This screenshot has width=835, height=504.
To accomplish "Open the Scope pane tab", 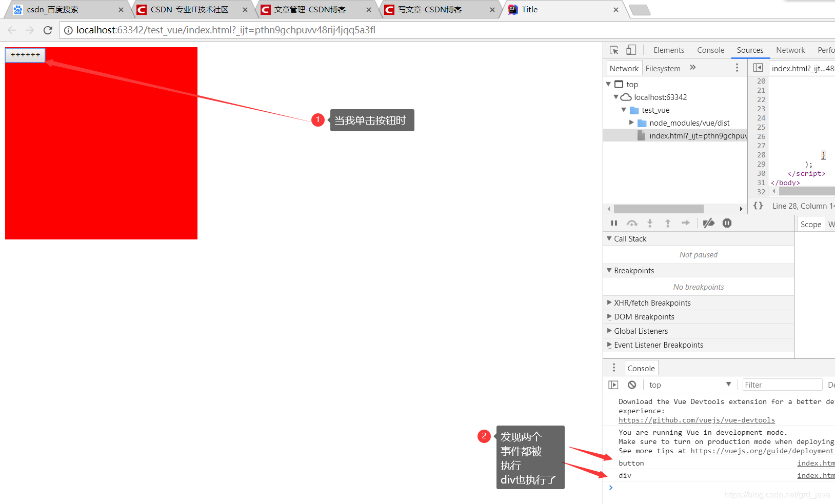I will tap(810, 224).
